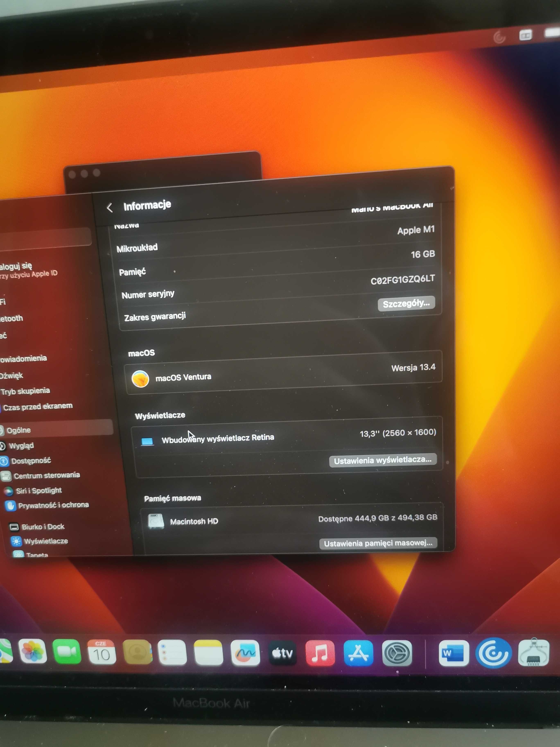
Task: Click the Wyświetlacze sidebar sun icon
Action: click(x=16, y=541)
